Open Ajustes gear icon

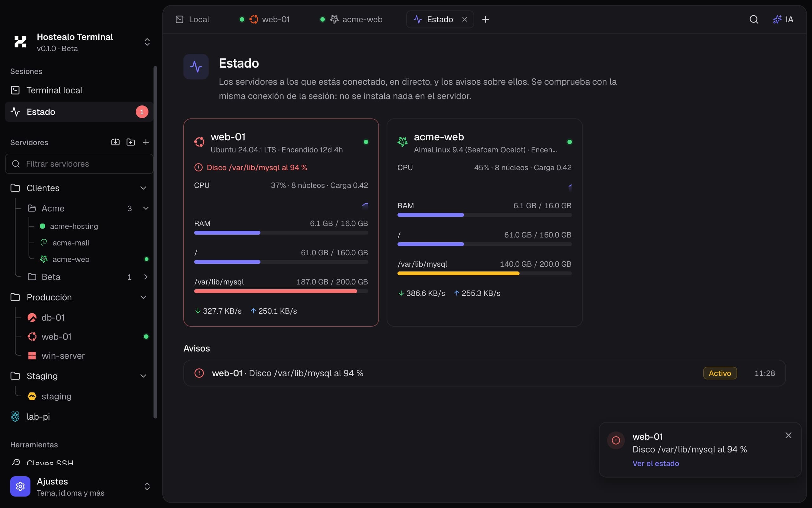click(20, 486)
